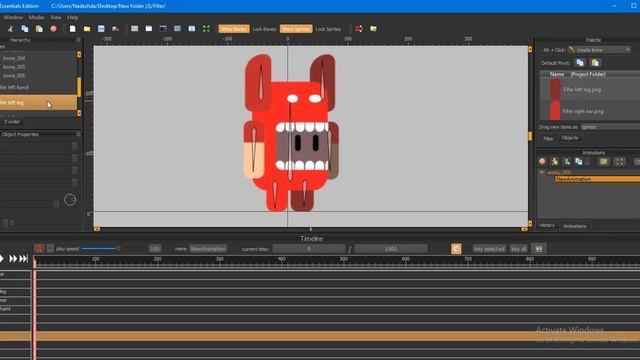Open the Help menu

click(x=73, y=18)
